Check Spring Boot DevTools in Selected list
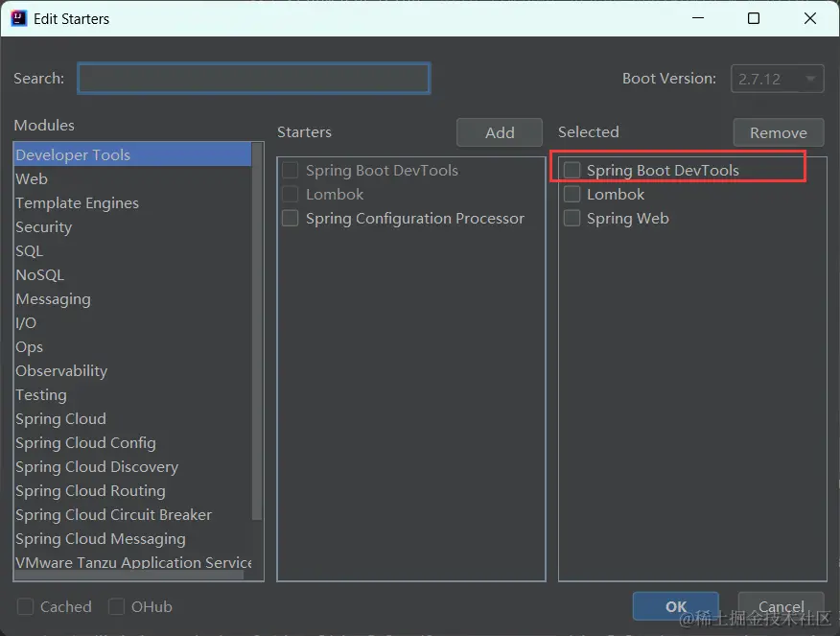 click(x=572, y=171)
